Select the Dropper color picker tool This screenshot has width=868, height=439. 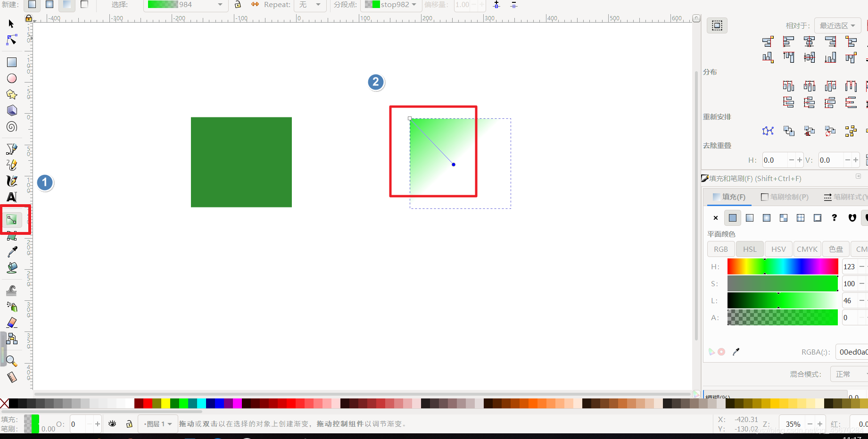pos(11,252)
